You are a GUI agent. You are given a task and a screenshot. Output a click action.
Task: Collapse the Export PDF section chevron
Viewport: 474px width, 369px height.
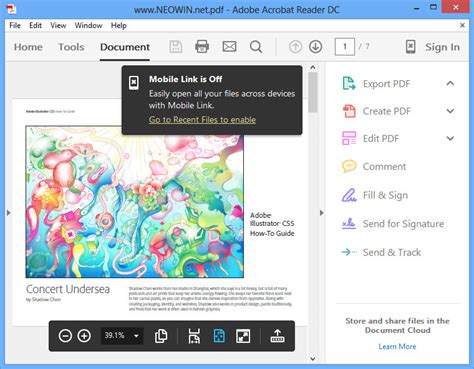tap(450, 83)
